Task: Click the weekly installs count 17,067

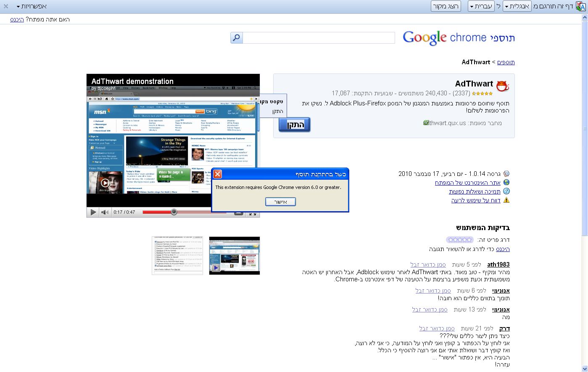Action: [341, 93]
